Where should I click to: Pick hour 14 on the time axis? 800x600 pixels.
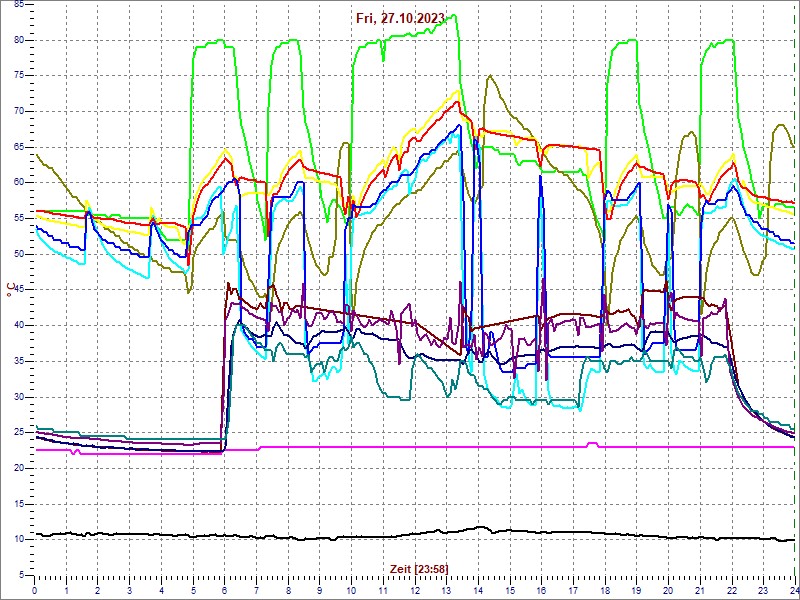(x=478, y=590)
